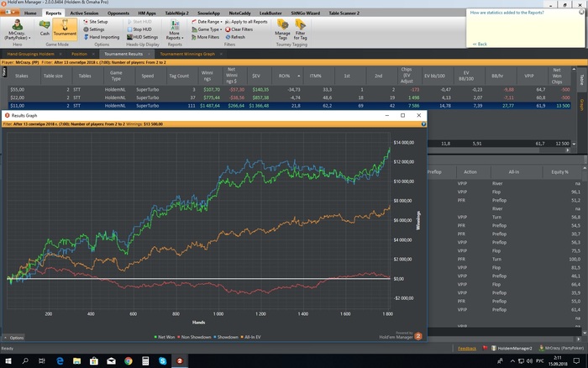Open the SitNGo Wizard tab
The width and height of the screenshot is (588, 368).
click(x=305, y=13)
